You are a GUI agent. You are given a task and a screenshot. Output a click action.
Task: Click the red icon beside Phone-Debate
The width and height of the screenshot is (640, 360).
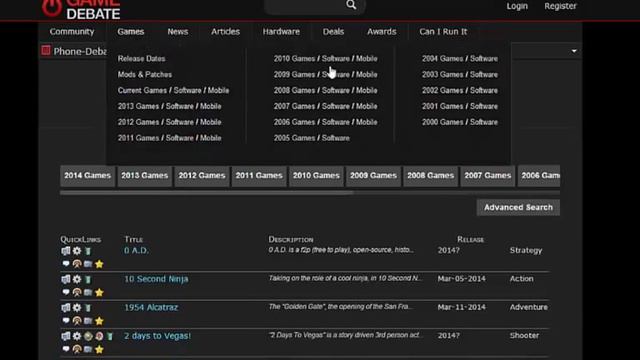tap(46, 51)
